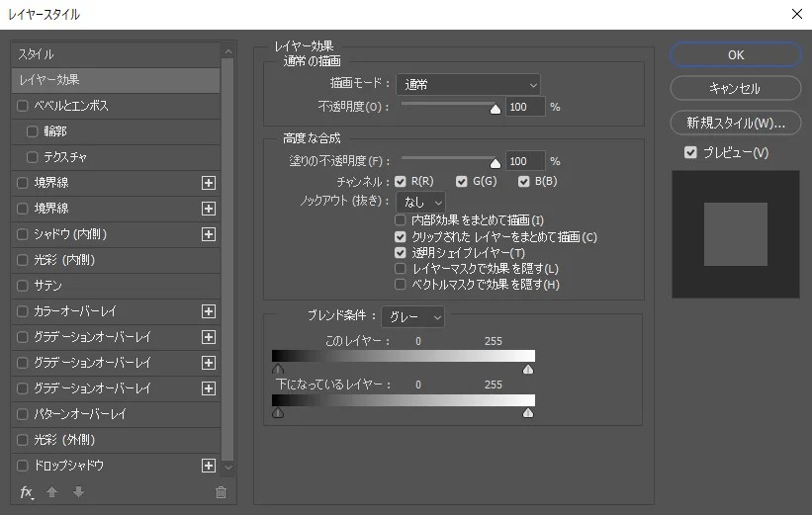Click the move effect down arrow icon
This screenshot has height=515, width=812.
tap(79, 491)
